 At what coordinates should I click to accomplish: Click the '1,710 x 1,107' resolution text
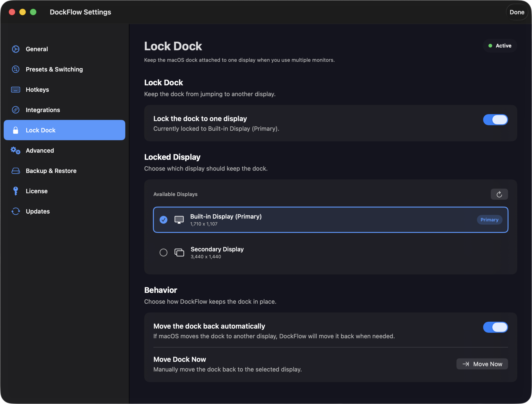coord(204,224)
